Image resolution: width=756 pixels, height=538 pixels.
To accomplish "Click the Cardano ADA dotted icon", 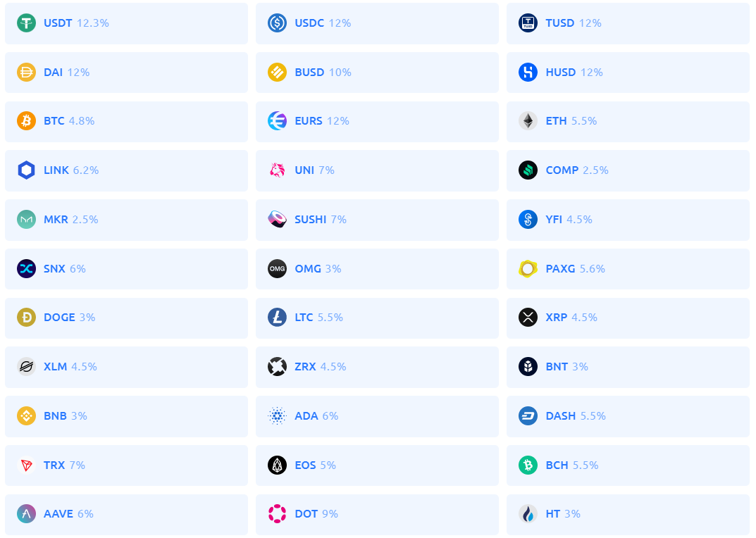I will [x=277, y=415].
